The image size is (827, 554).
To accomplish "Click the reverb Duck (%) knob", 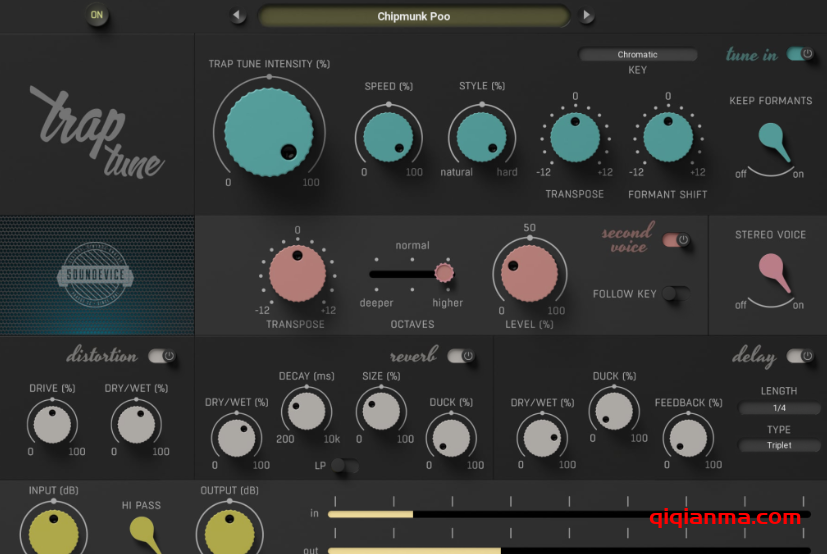I will click(451, 438).
